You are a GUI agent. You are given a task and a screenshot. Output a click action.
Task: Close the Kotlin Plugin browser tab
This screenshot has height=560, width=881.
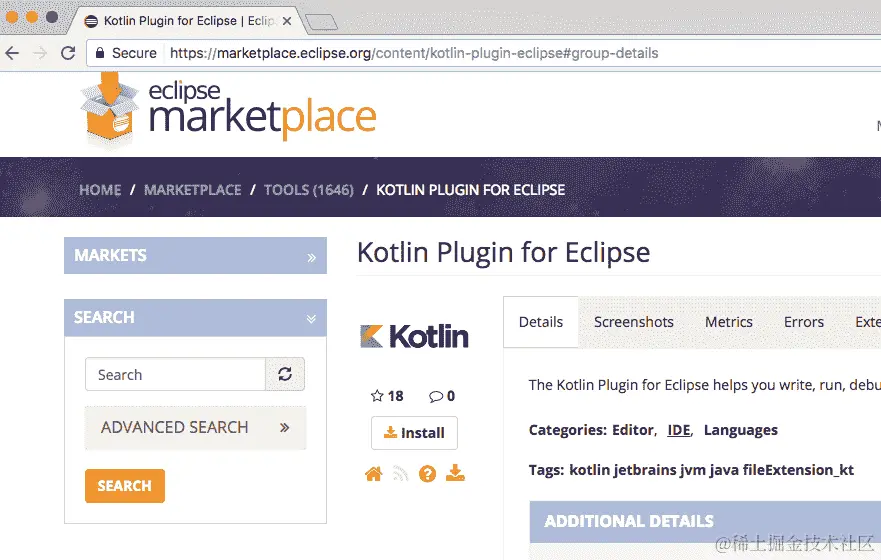point(287,21)
